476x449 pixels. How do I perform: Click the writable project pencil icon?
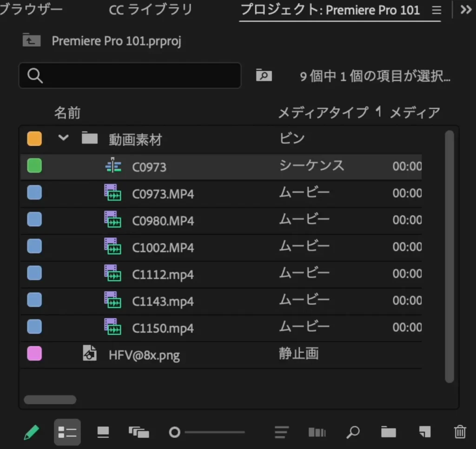click(x=32, y=432)
